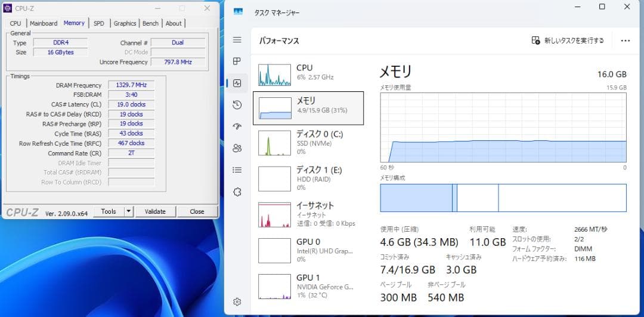Click the 7.4/16.9 GB committed value
The width and height of the screenshot is (644, 317).
pyautogui.click(x=407, y=270)
